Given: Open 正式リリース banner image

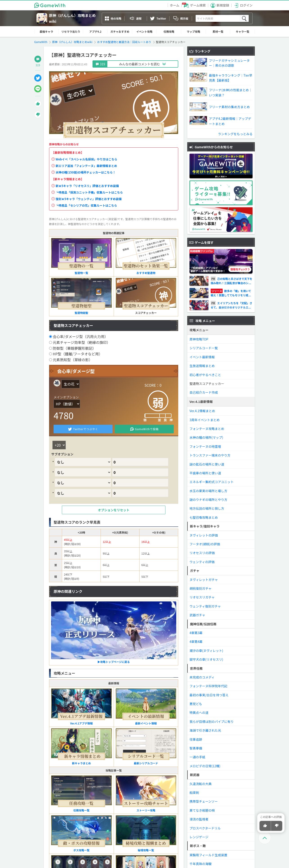Looking at the screenshot, I should coord(113,630).
